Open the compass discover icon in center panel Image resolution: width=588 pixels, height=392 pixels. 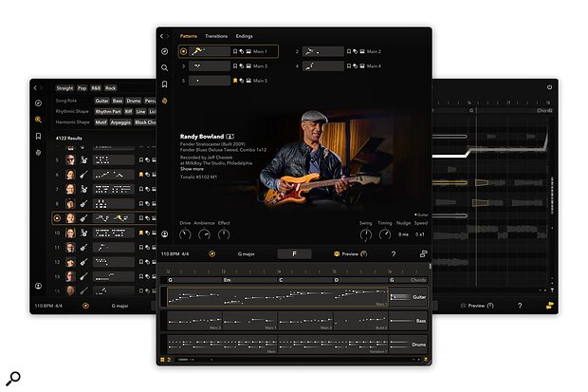pyautogui.click(x=165, y=51)
